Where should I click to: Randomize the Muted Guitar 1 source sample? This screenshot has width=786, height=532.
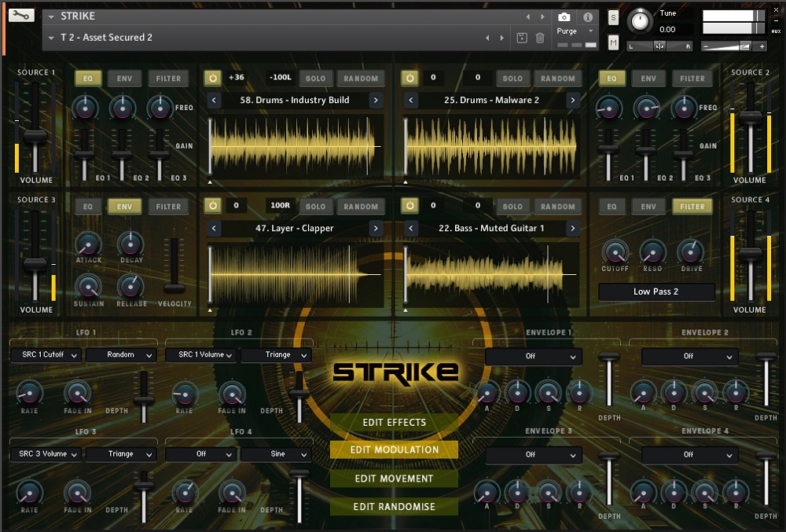click(558, 207)
